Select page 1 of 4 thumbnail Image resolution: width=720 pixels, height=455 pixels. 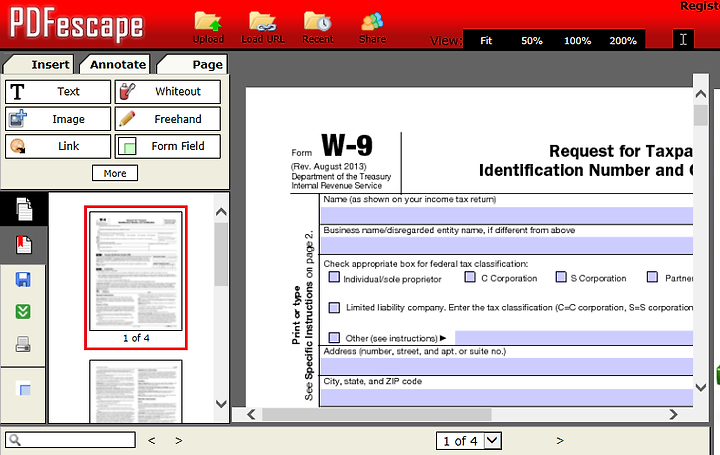coord(135,277)
